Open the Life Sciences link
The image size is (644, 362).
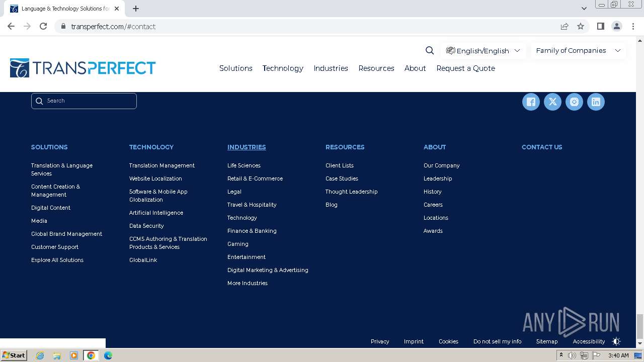pos(244,165)
